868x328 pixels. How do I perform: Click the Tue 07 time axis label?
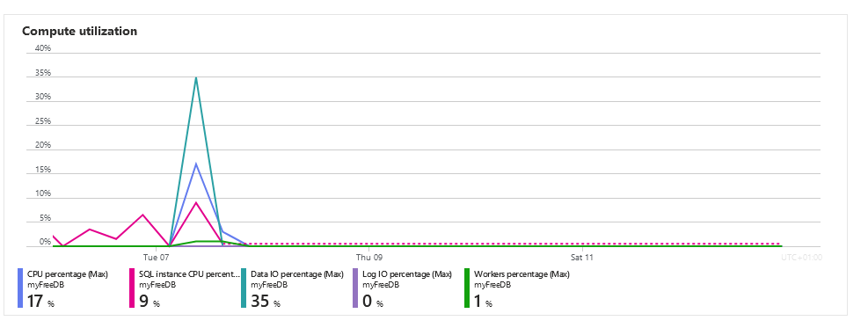pos(157,258)
